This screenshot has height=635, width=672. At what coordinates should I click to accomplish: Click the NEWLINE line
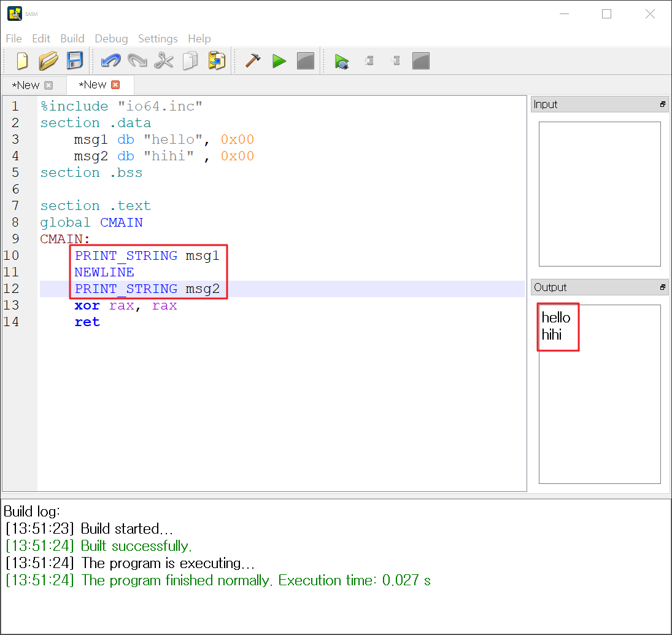[104, 272]
